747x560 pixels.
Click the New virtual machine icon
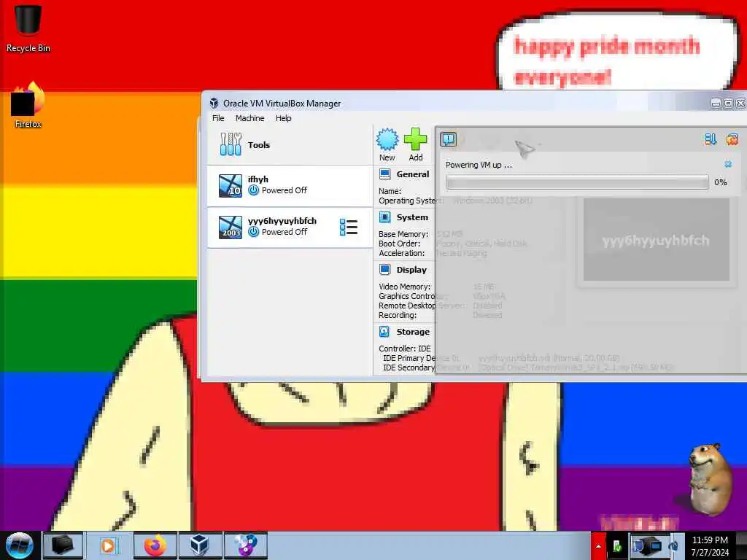387,145
